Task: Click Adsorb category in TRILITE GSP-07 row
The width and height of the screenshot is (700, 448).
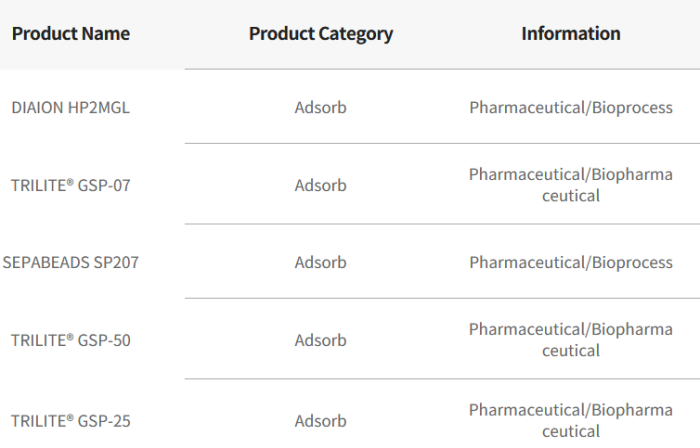Action: [x=320, y=185]
